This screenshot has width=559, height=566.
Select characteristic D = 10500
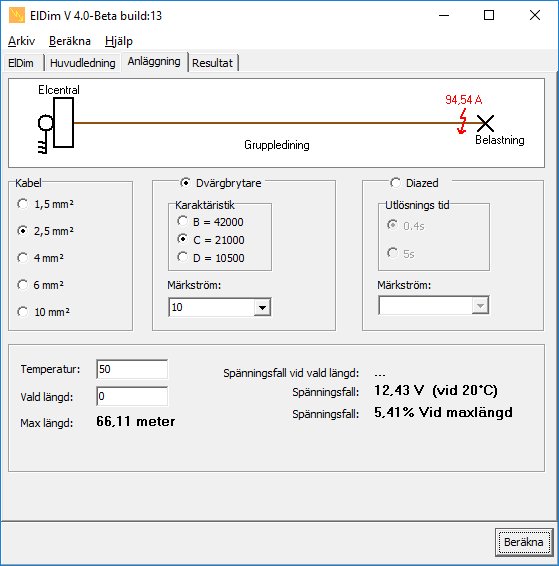[211, 258]
